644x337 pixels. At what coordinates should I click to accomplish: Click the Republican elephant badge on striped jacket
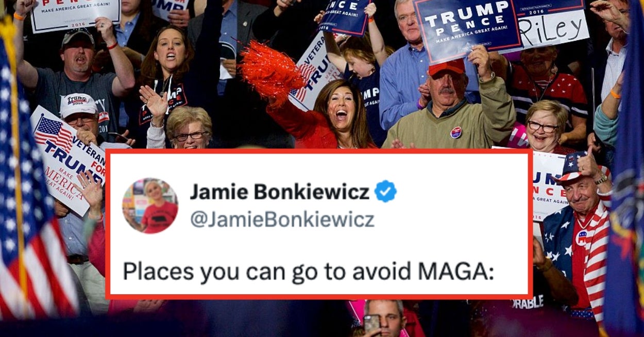[x=582, y=238]
